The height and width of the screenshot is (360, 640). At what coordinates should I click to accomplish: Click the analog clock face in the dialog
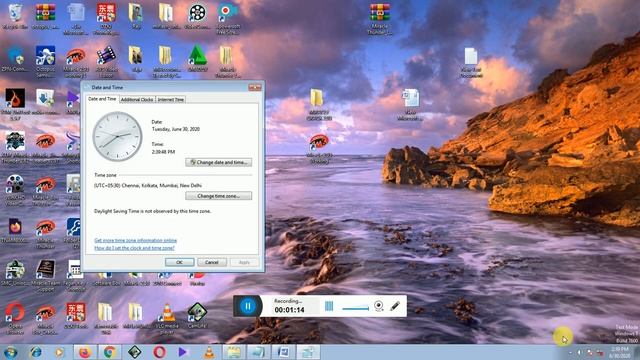[118, 136]
